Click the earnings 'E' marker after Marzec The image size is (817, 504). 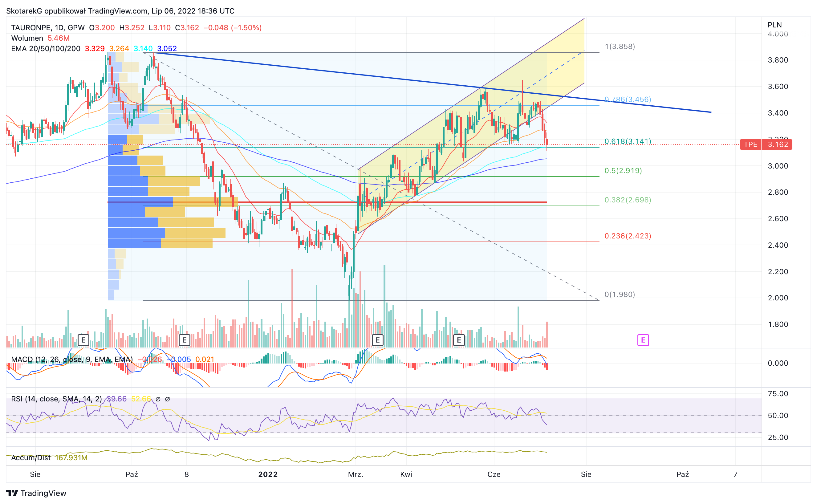[x=377, y=340]
